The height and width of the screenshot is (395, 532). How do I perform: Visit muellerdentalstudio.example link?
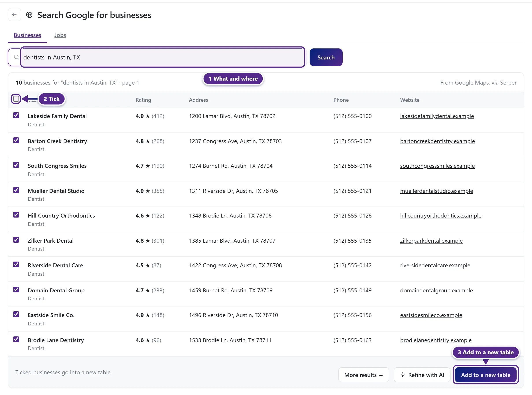436,191
